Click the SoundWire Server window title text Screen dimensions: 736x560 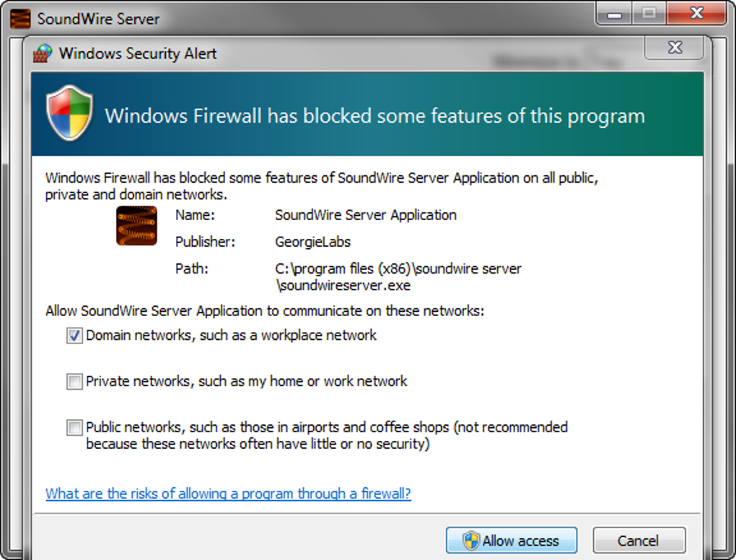[98, 19]
